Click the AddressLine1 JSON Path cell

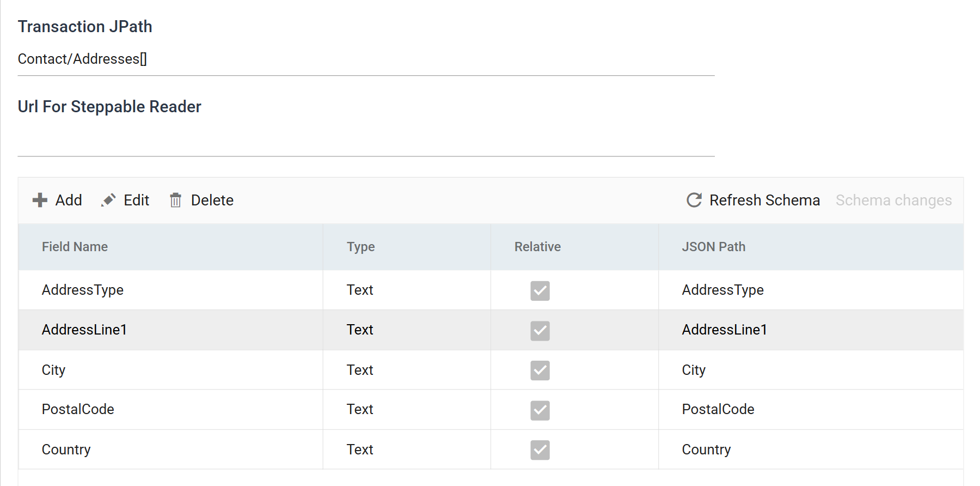811,330
